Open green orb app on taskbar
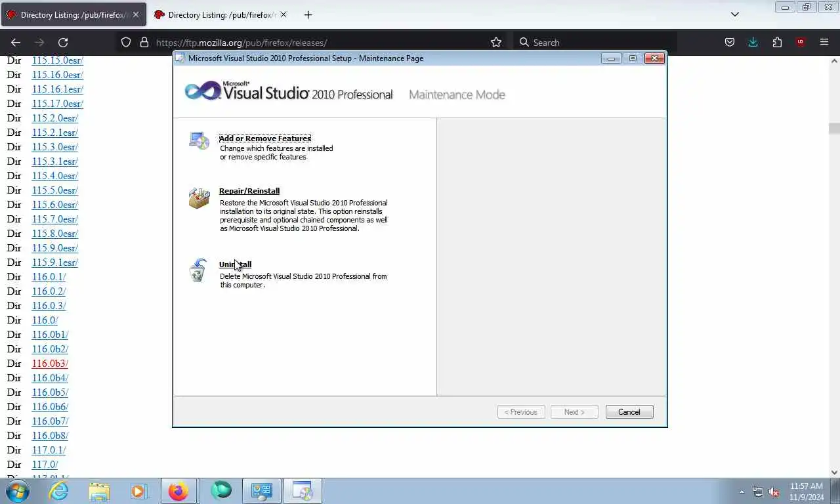Viewport: 840px width, 504px height. (221, 491)
